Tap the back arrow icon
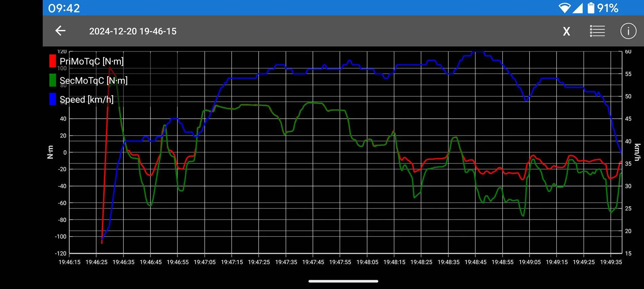Viewport: 644px width, 289px height. click(60, 31)
